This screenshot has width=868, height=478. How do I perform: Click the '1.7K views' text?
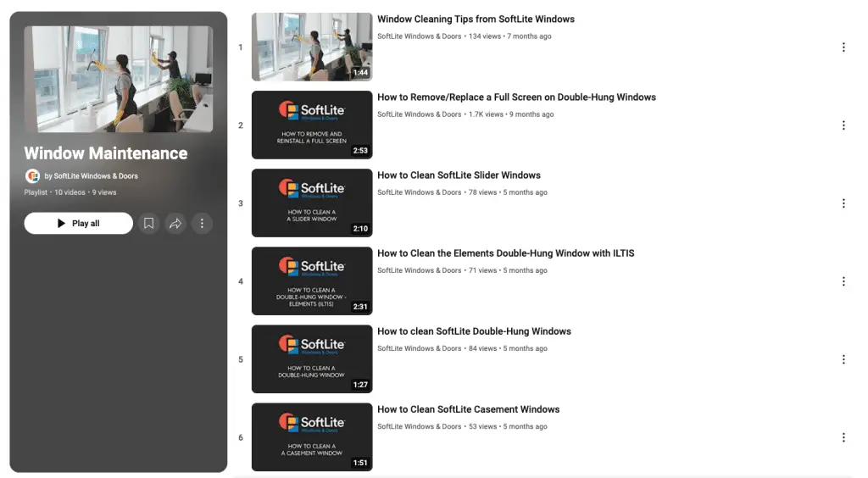click(486, 114)
